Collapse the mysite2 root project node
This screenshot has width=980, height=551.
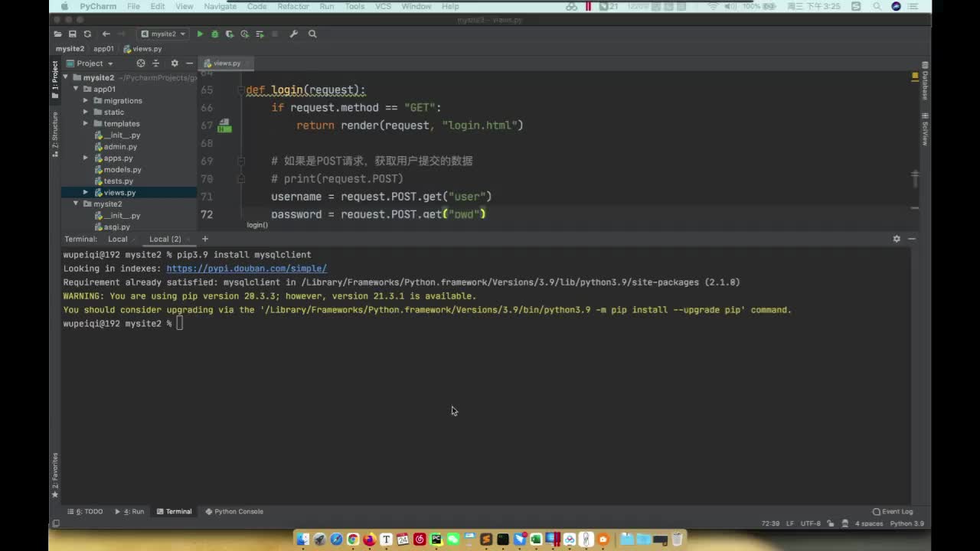coord(66,77)
